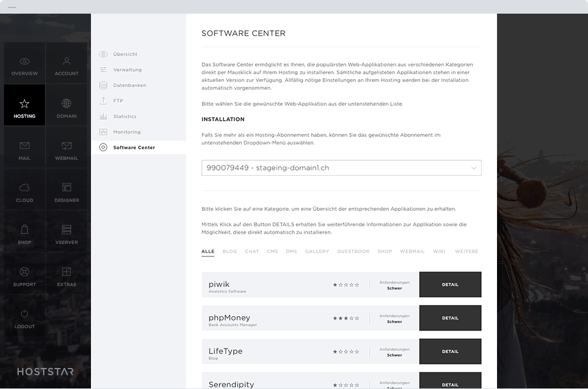Click the phpMoney star rating
The image size is (588, 389).
(x=346, y=318)
